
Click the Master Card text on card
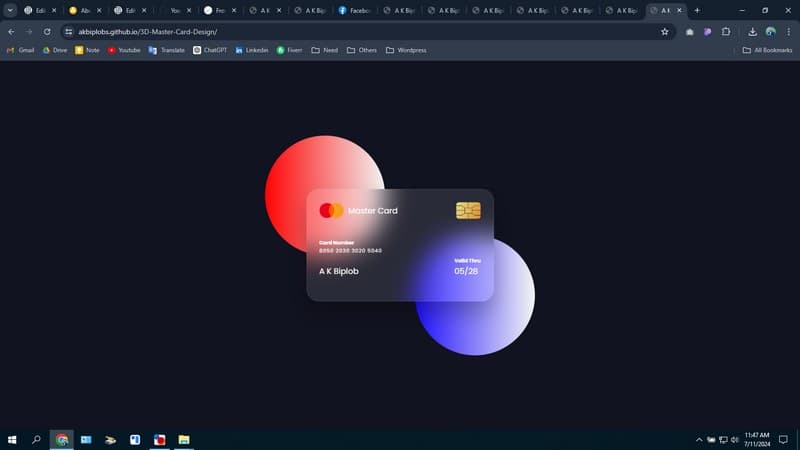click(372, 211)
